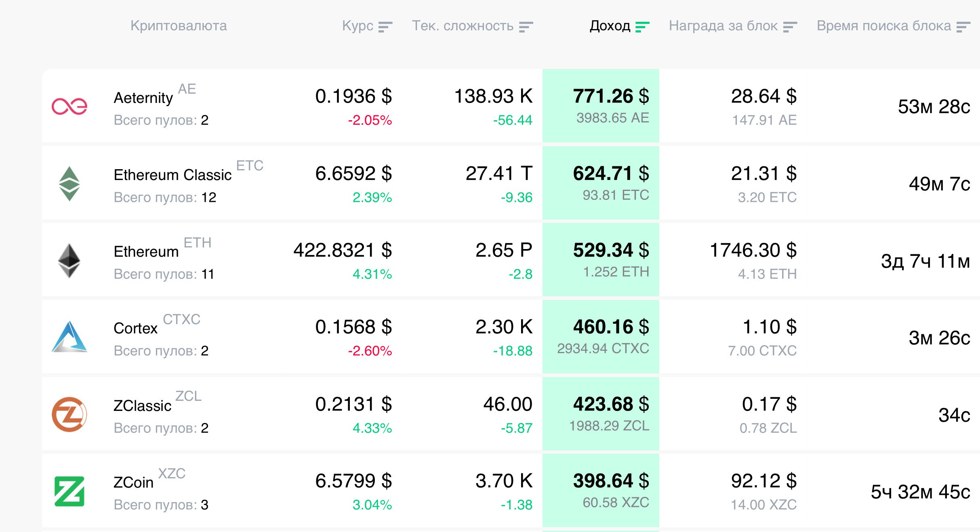Click block time 53м 28с
Viewport: 980px width, 532px height.
click(934, 107)
